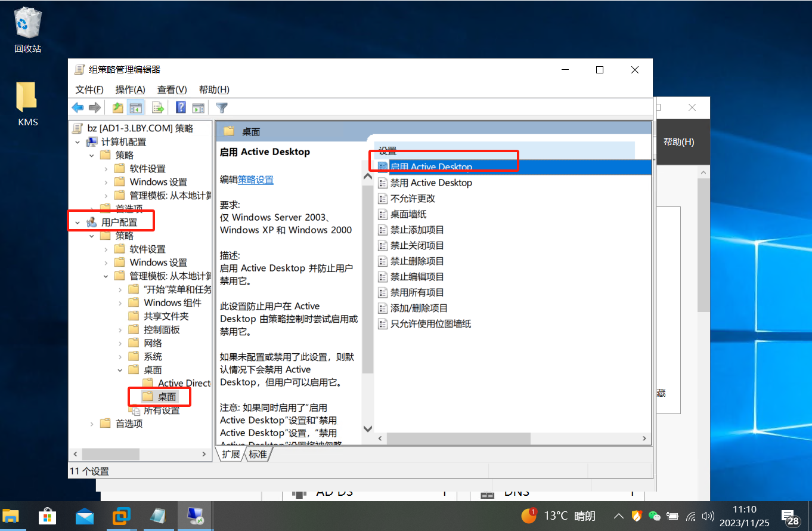Click the 计算机配置 computer icon in tree
The width and height of the screenshot is (812, 531).
click(92, 142)
